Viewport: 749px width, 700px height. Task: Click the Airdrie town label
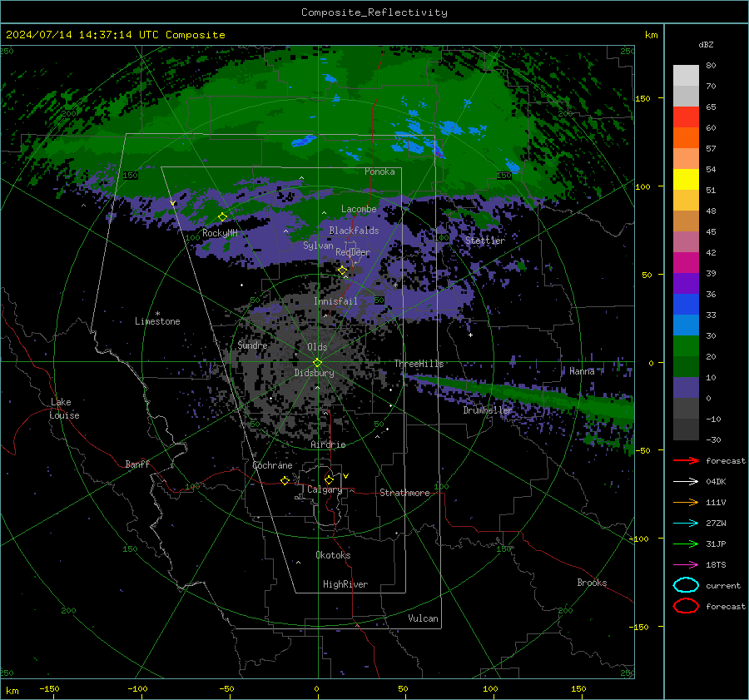click(x=328, y=444)
